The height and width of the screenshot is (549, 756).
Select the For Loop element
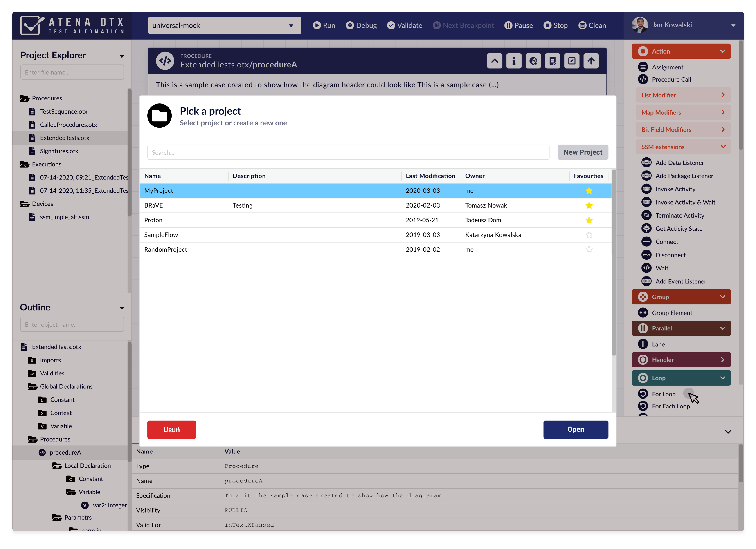[x=657, y=394]
